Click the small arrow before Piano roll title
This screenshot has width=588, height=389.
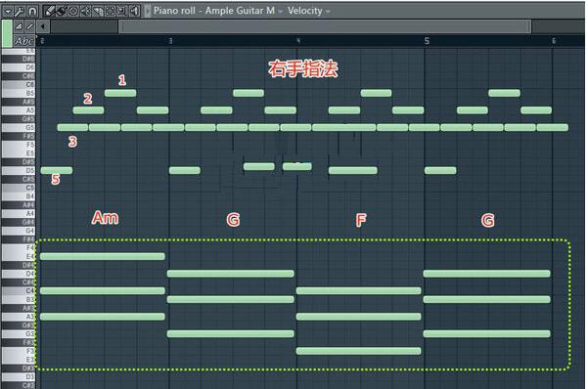click(x=148, y=11)
